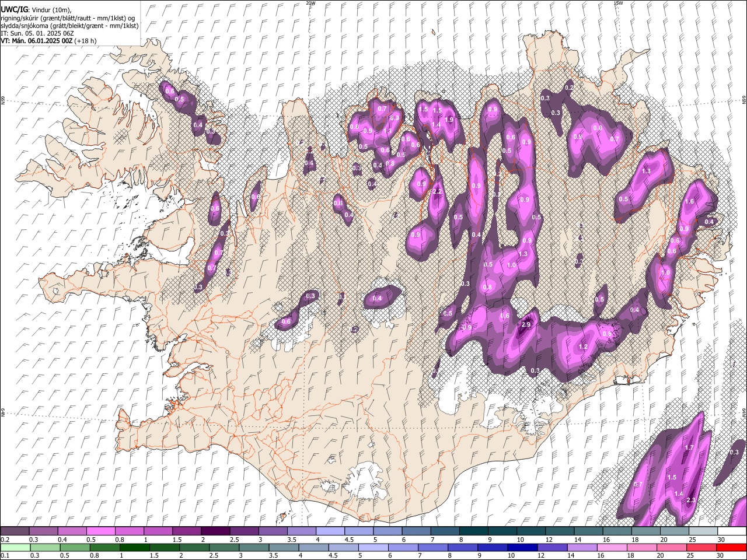Viewport: 747px width, 560px height.
Task: Click the 15W longitude label at the top
Action: 618,3
